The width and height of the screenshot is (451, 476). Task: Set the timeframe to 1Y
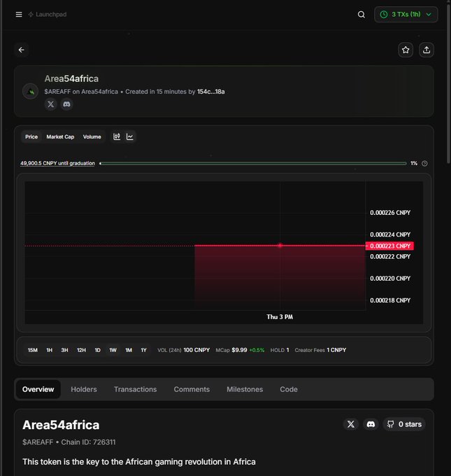pos(143,350)
